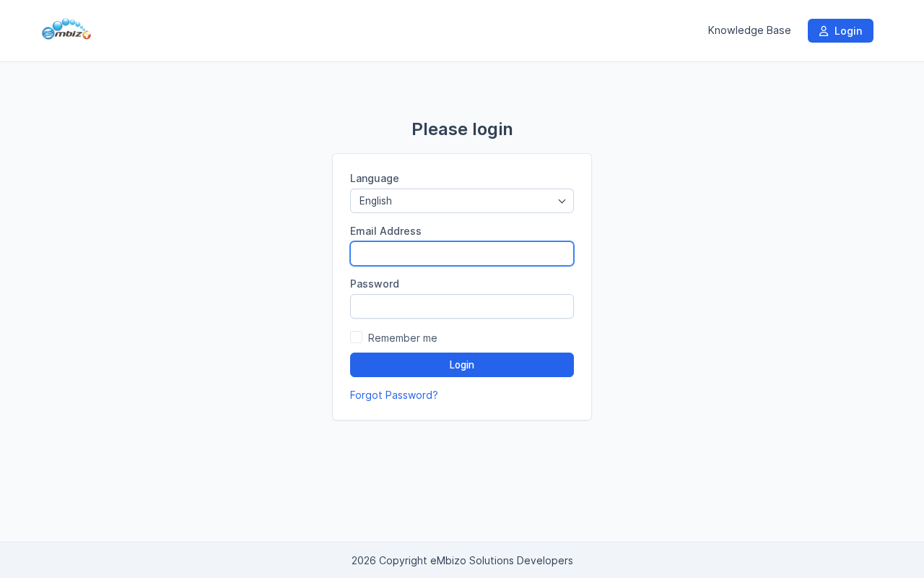This screenshot has height=578, width=924.
Task: Click the empty area of the footer bar
Action: [x=144, y=560]
